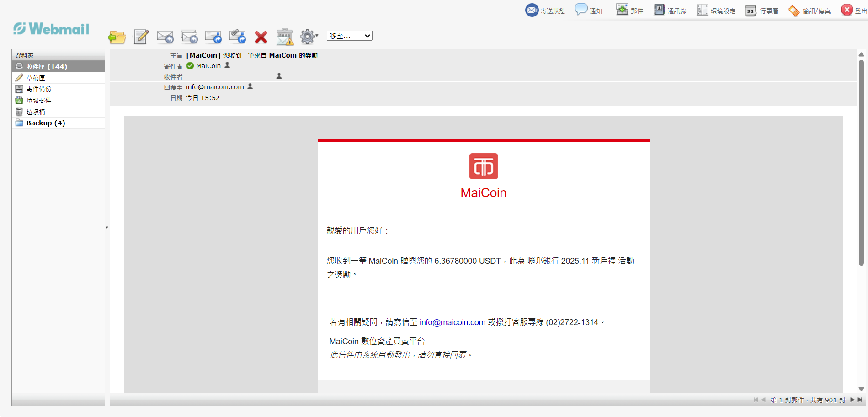Jump to last message icon
Screen dimensions: 868x417
(860, 400)
